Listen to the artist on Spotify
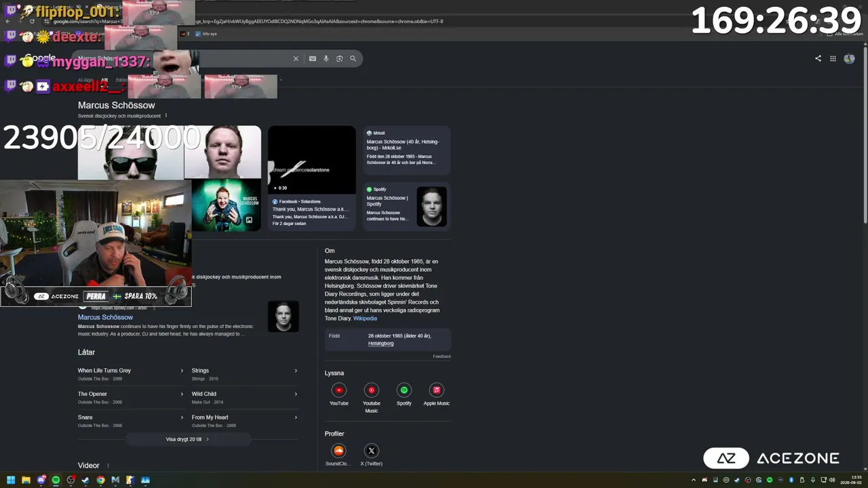 [x=404, y=394]
